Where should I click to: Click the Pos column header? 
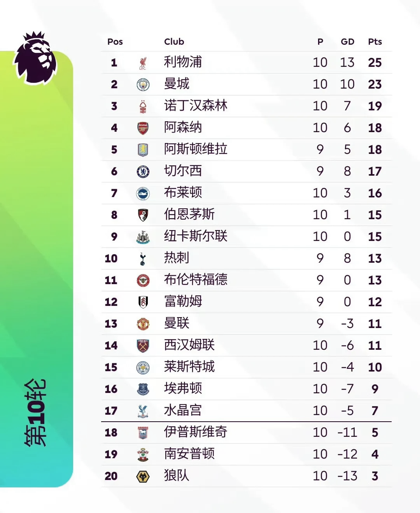point(115,42)
